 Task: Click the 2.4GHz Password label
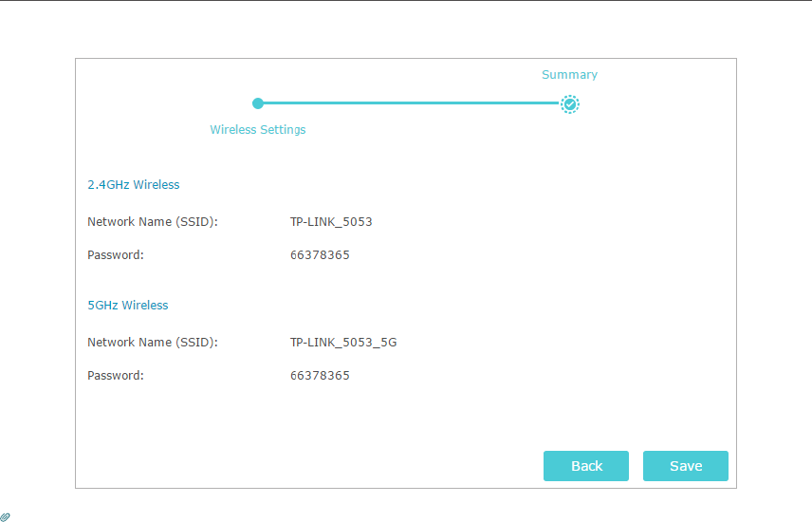tap(116, 255)
